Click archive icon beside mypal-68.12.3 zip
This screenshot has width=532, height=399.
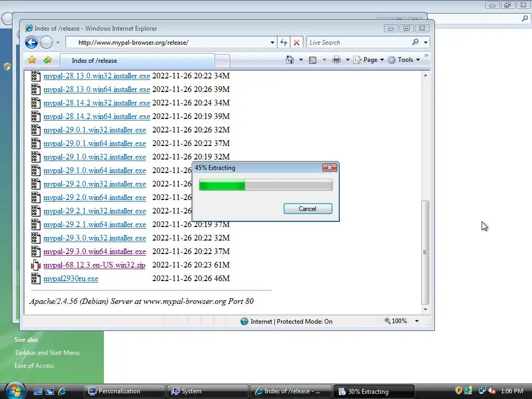(x=36, y=265)
